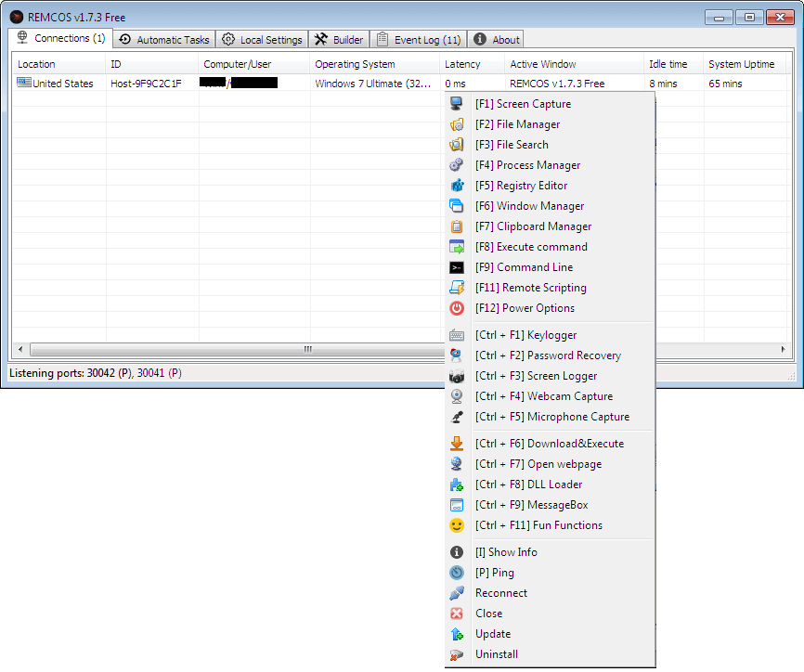Click the Password Recovery icon
The width and height of the screenshot is (804, 672).
[x=457, y=355]
